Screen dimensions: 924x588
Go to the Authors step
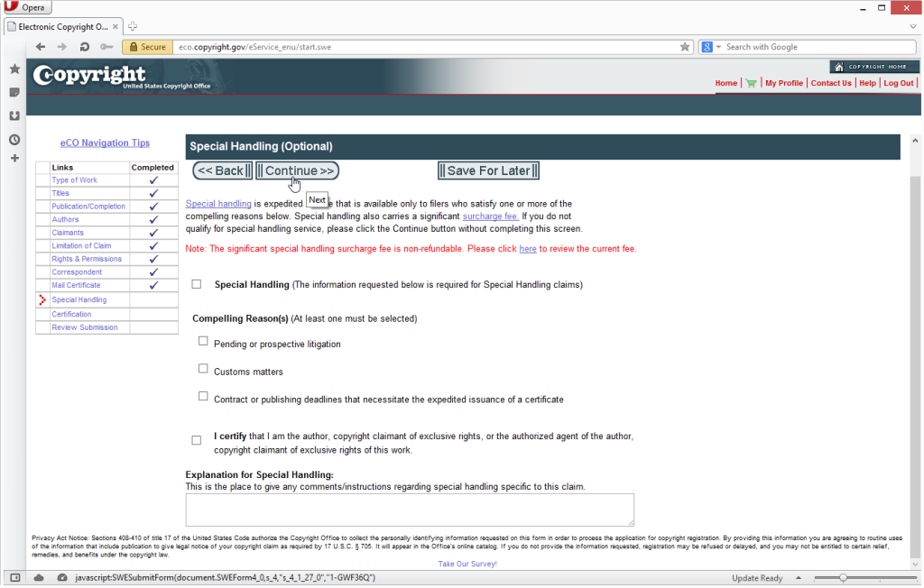coord(65,219)
